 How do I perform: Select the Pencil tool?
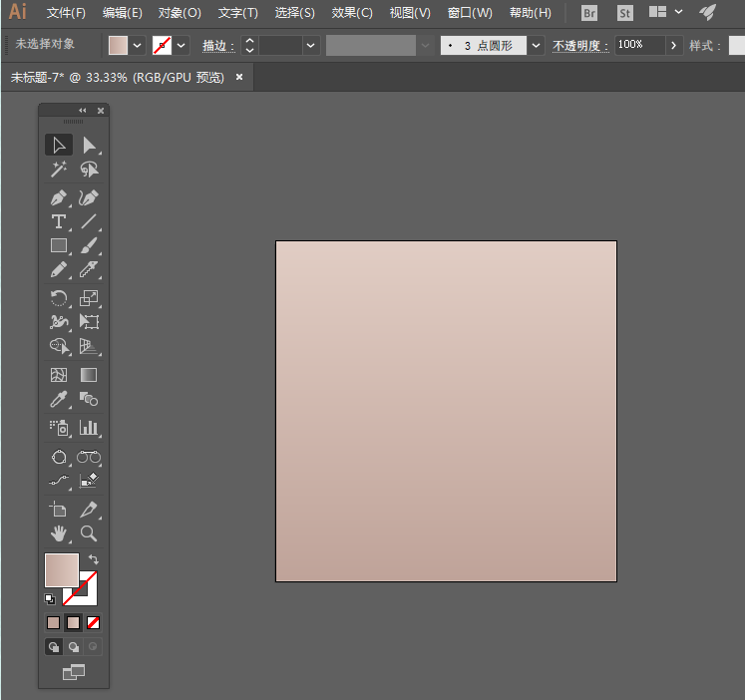(59, 270)
